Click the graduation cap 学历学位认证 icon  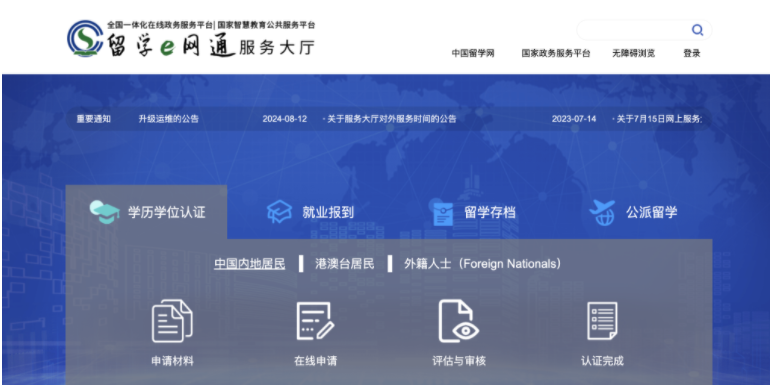[x=104, y=212]
